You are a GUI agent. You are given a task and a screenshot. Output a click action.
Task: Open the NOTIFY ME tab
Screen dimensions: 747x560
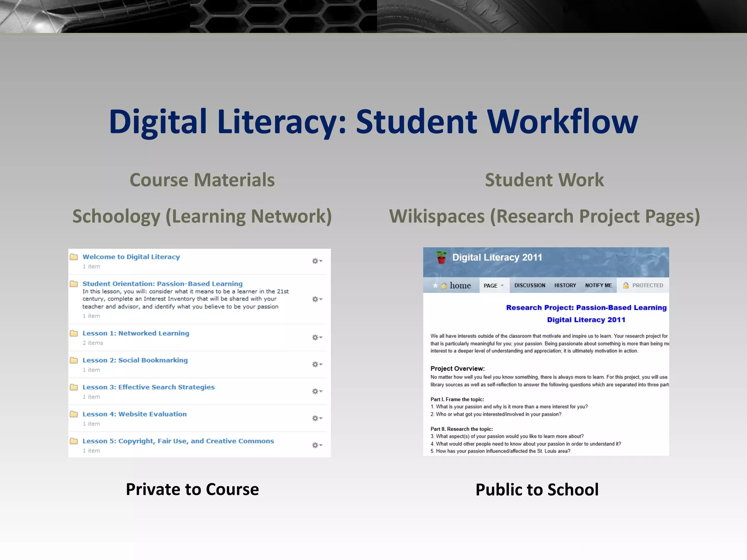(599, 285)
